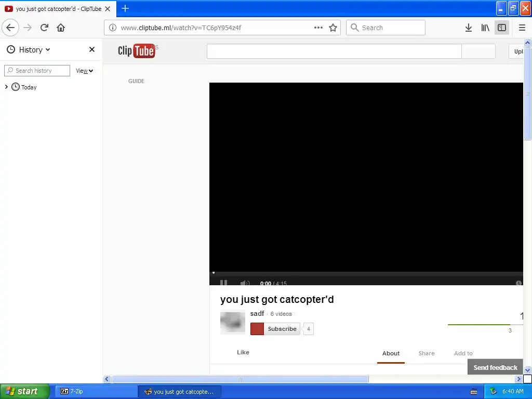Image resolution: width=532 pixels, height=399 pixels.
Task: Open the View sorting dropdown
Action: pyautogui.click(x=84, y=71)
